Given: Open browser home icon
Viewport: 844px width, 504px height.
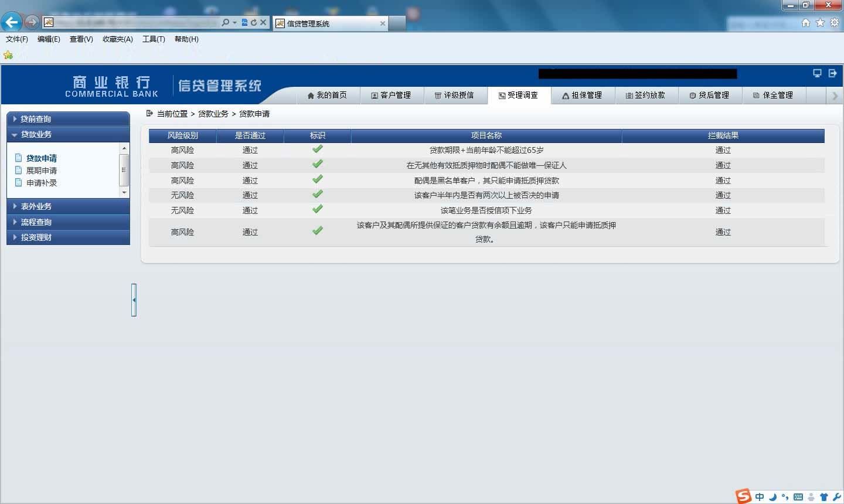Looking at the screenshot, I should [806, 22].
